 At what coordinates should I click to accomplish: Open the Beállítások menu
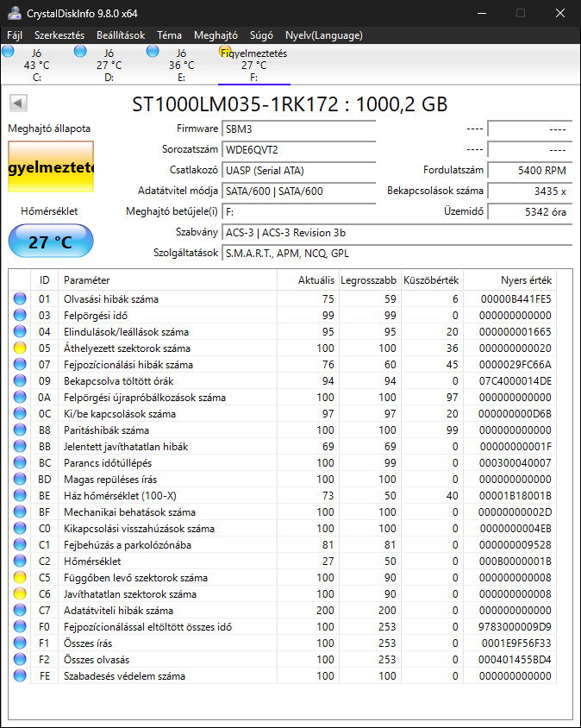point(121,35)
